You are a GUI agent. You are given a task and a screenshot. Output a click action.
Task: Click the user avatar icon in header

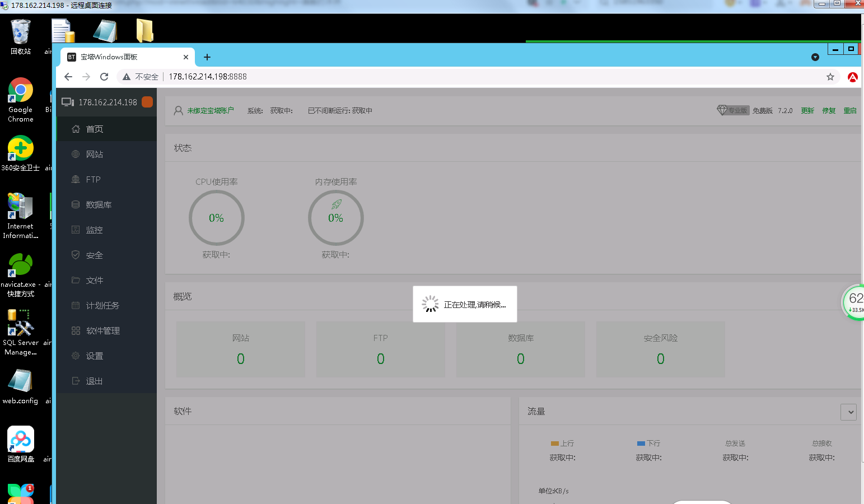pos(178,110)
